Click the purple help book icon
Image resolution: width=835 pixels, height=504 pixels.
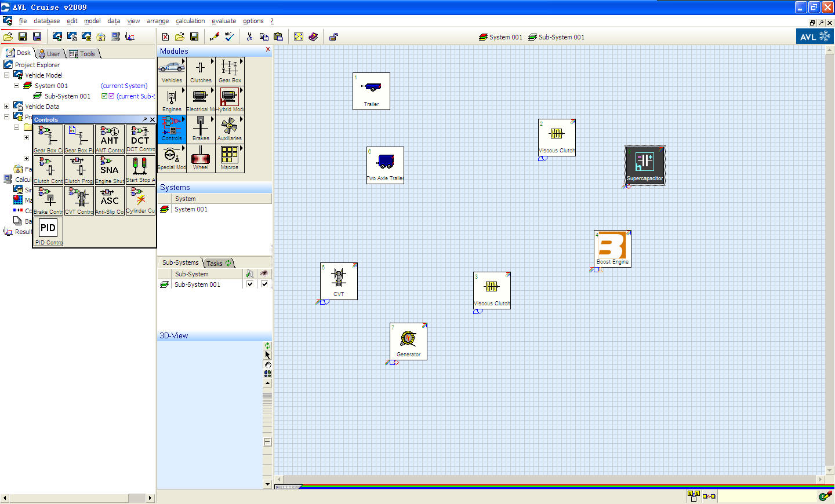point(313,36)
